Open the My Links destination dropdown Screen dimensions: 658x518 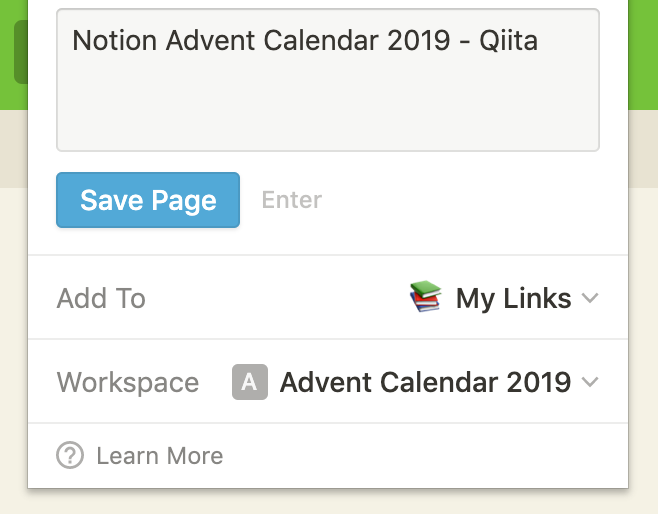[504, 298]
